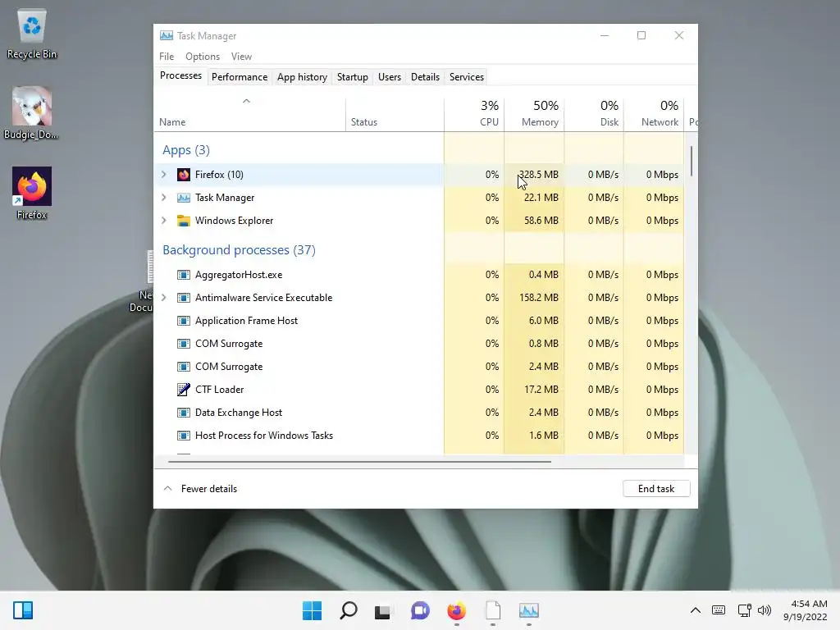Expand the Firefox (10) process group

pos(164,175)
